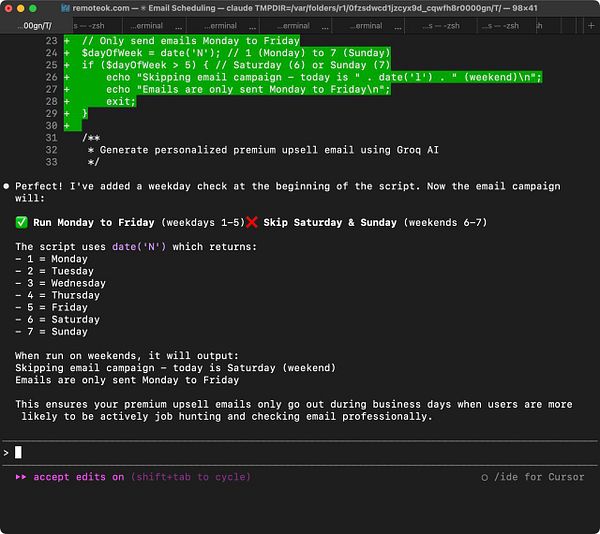
Task: Click the 'exit;' statement on line 28
Action: [121, 101]
